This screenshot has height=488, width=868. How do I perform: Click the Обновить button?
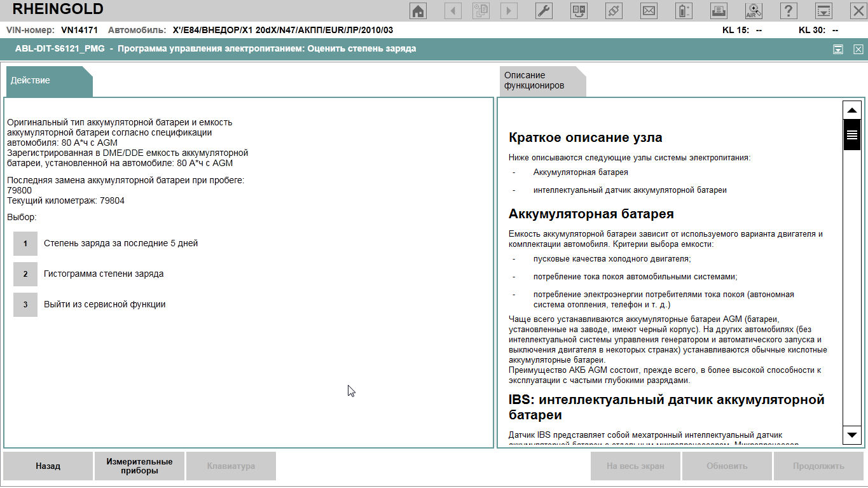[727, 466]
